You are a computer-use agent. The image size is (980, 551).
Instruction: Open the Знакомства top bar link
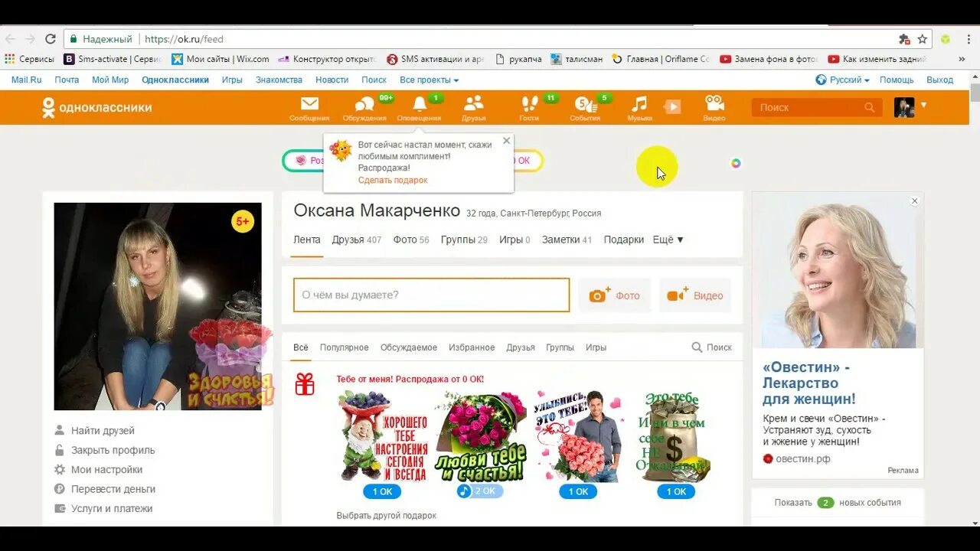pos(279,80)
